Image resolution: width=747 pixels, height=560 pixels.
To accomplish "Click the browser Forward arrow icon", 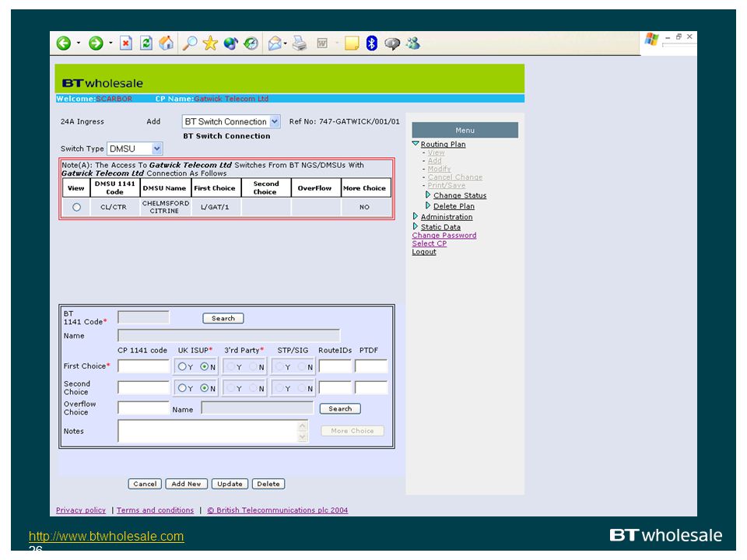I will pos(96,44).
